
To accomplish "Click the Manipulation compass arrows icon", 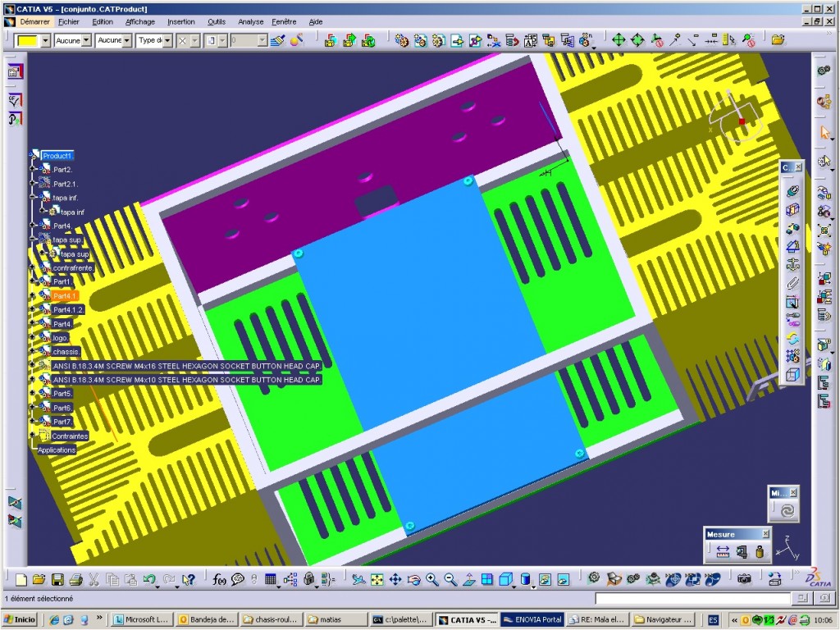I will point(619,39).
